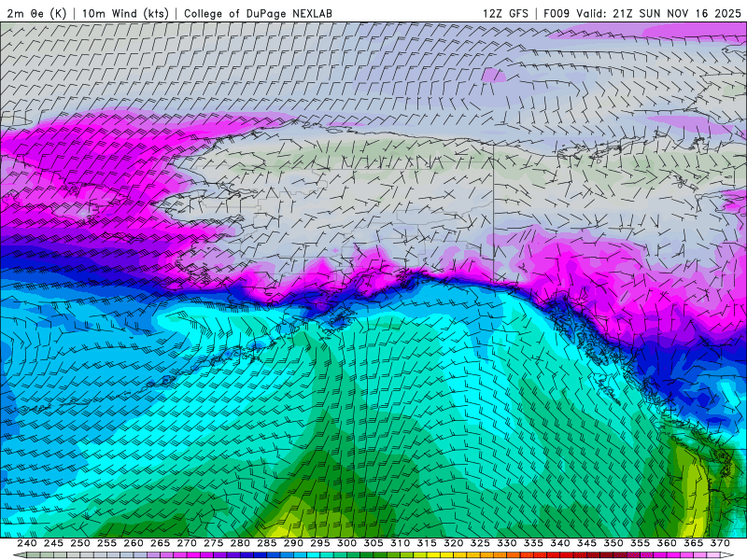Select the 350 legend label
Screen dimensions: 747x560
(x=613, y=543)
